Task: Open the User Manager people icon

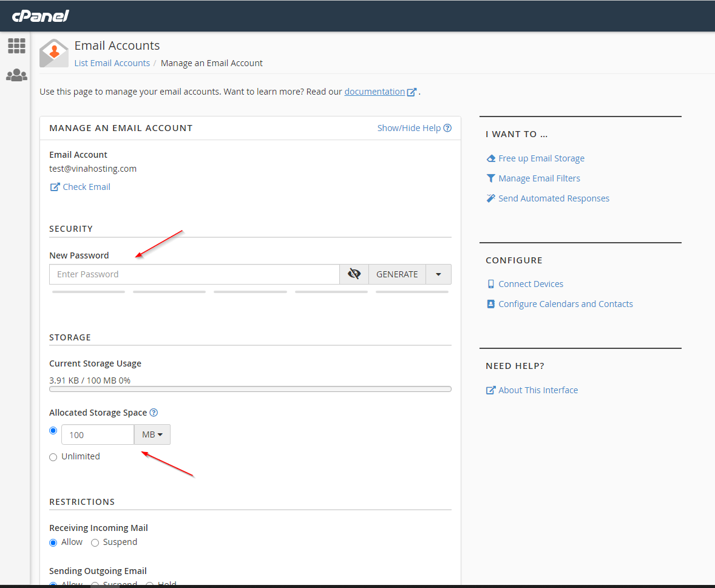Action: (x=16, y=75)
